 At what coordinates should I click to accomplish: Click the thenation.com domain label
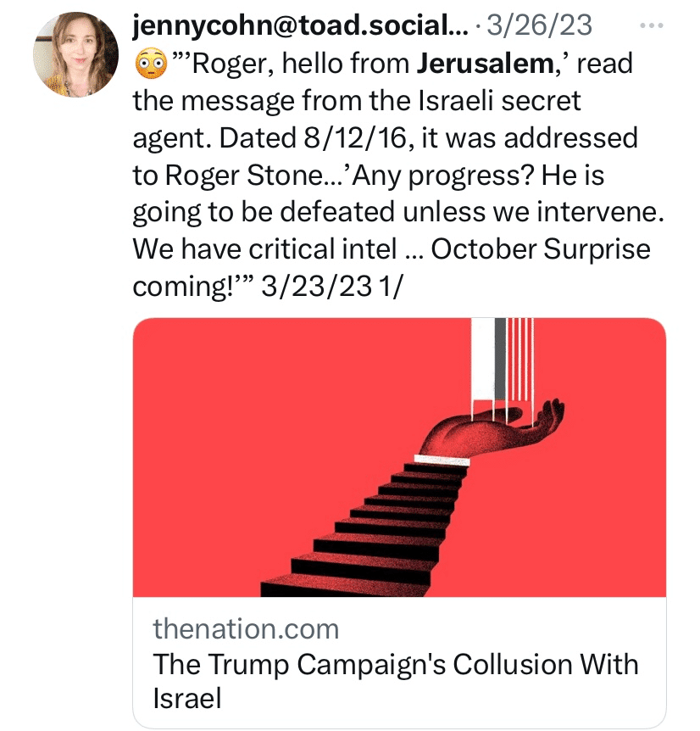tap(246, 628)
